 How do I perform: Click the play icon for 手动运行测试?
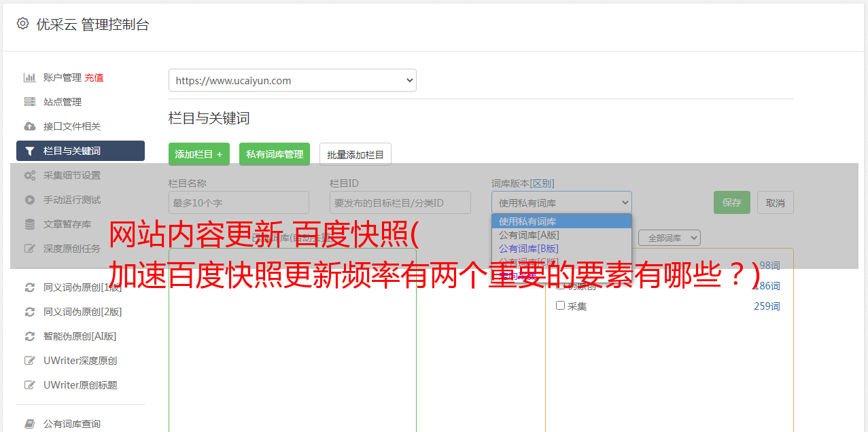(30, 200)
